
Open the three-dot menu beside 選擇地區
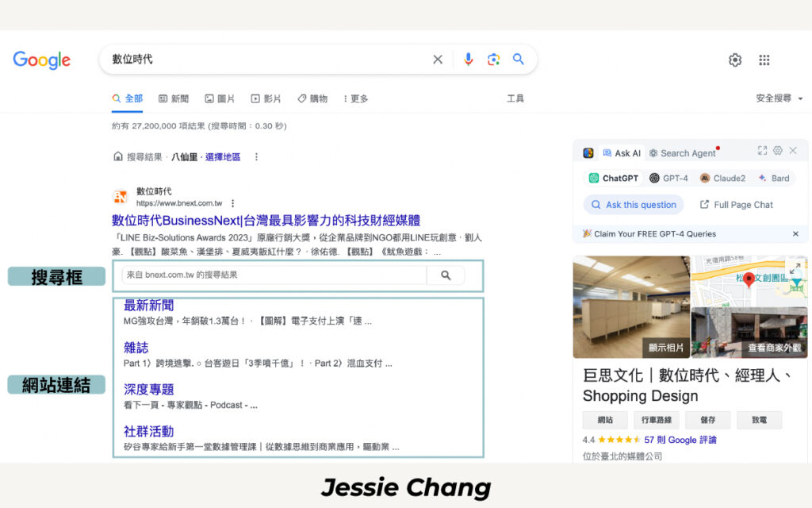tap(256, 156)
